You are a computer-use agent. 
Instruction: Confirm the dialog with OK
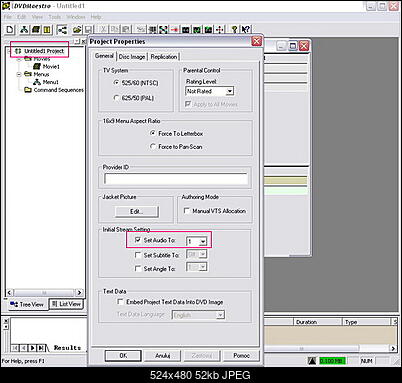coord(123,355)
